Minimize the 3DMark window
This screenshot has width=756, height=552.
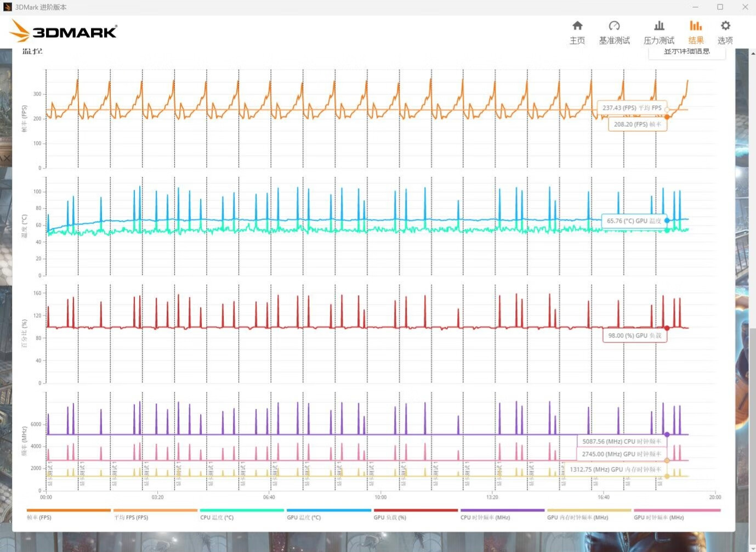point(695,7)
